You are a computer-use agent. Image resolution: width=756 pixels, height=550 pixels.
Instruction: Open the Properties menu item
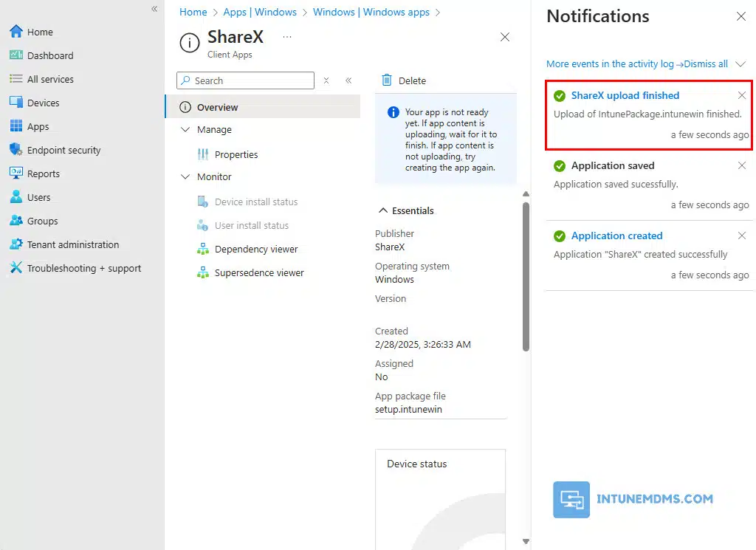tap(236, 154)
